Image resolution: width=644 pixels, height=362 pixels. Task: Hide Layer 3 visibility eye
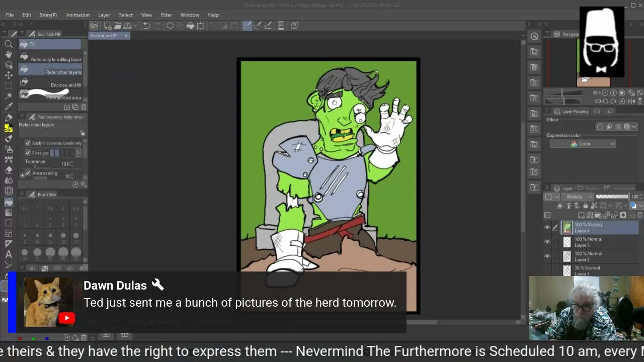[547, 242]
